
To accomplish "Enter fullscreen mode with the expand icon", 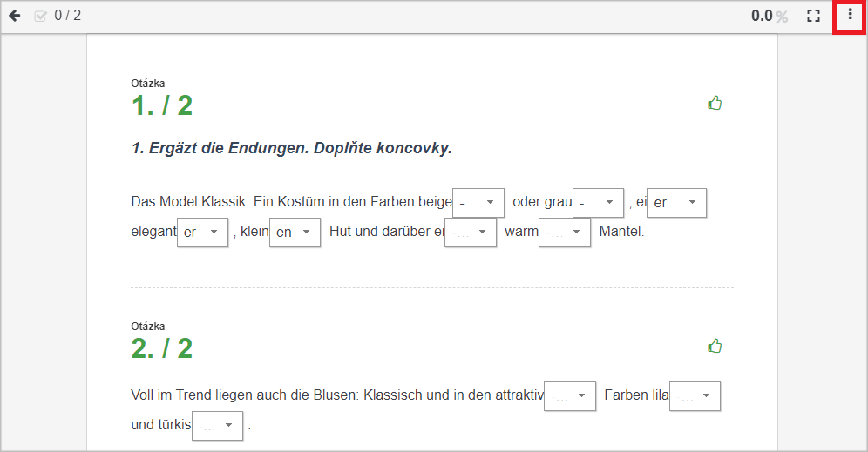I will [x=813, y=16].
